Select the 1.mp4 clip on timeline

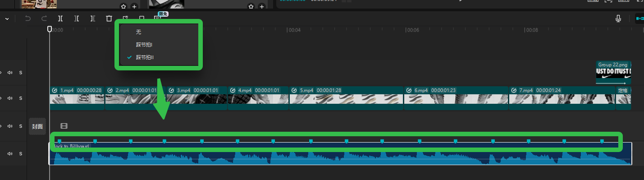click(x=77, y=98)
